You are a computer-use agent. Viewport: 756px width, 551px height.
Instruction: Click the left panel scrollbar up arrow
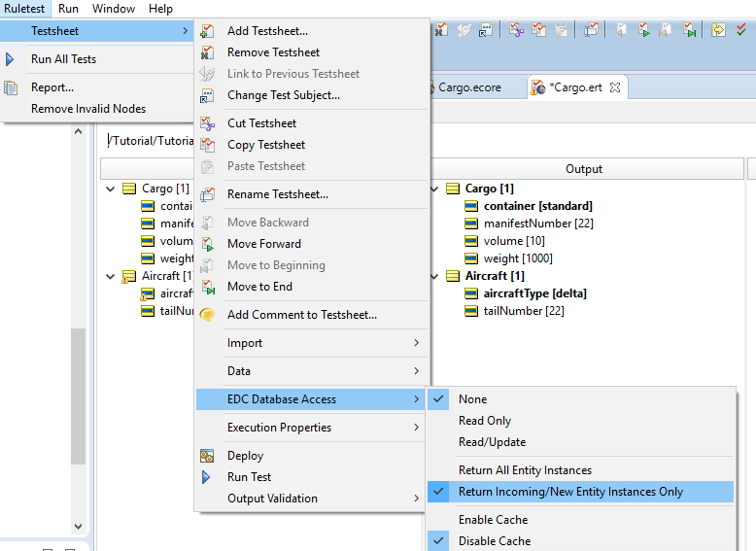[78, 131]
